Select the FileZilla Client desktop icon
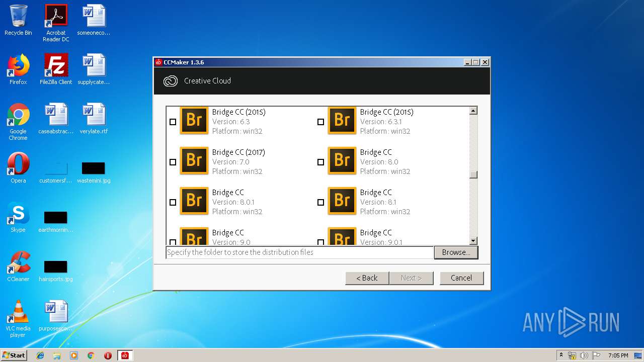 coord(56,69)
